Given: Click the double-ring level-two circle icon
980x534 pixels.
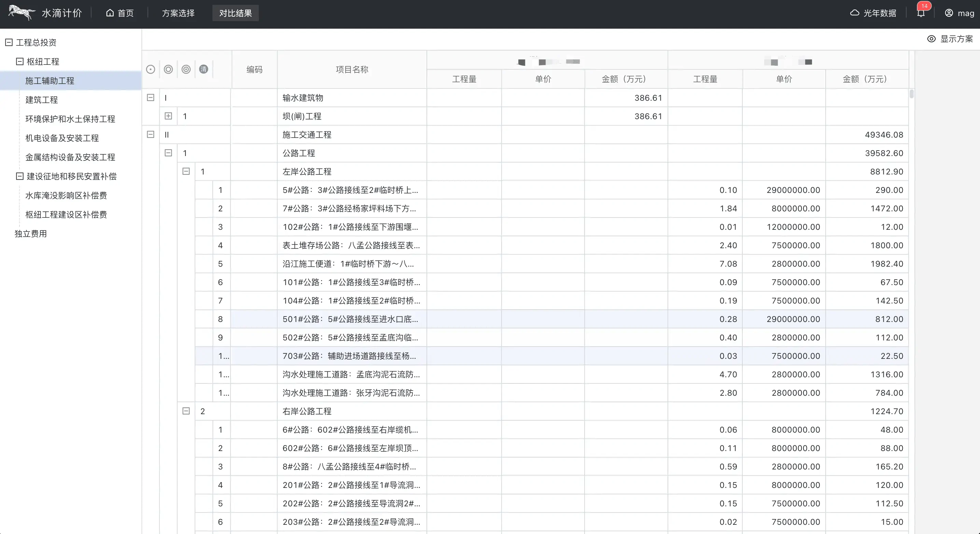Looking at the screenshot, I should (x=168, y=69).
